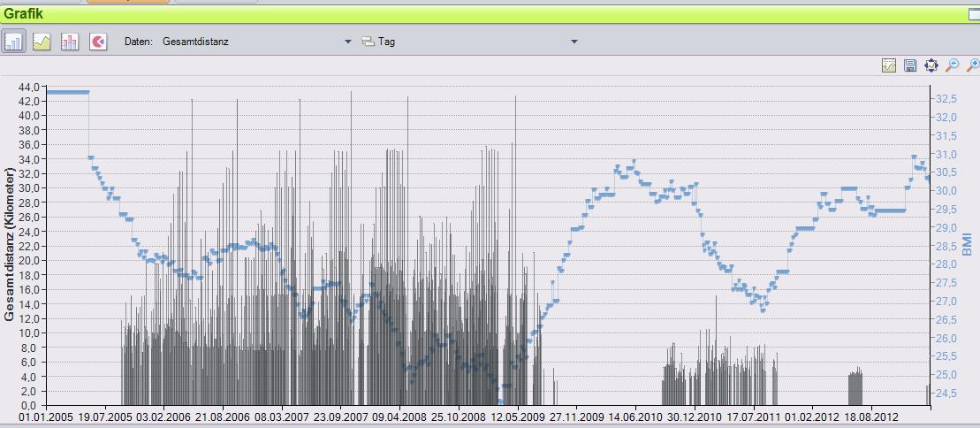
Task: Click the small button in the header's right corner
Action: coord(973,14)
